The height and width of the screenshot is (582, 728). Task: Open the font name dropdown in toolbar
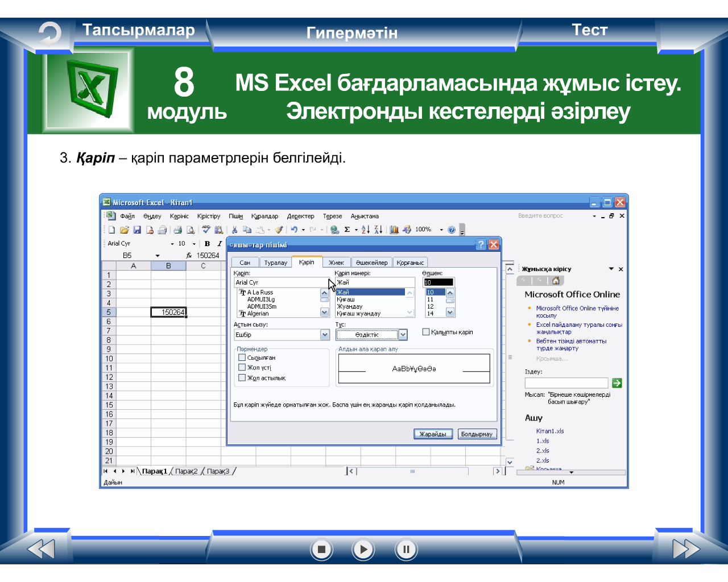click(x=172, y=244)
